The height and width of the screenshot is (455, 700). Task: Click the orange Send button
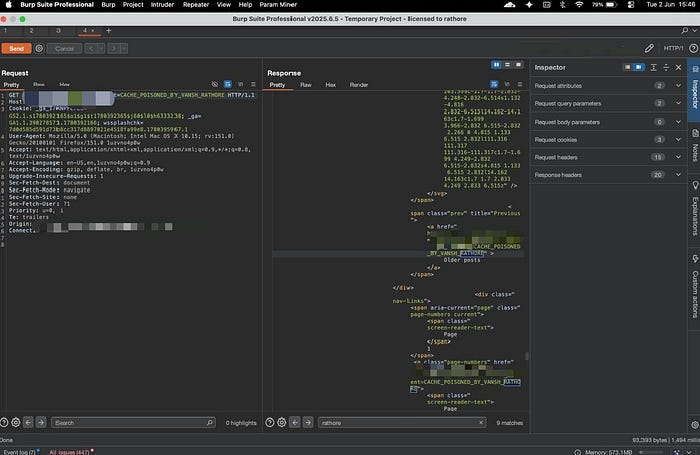(17, 48)
